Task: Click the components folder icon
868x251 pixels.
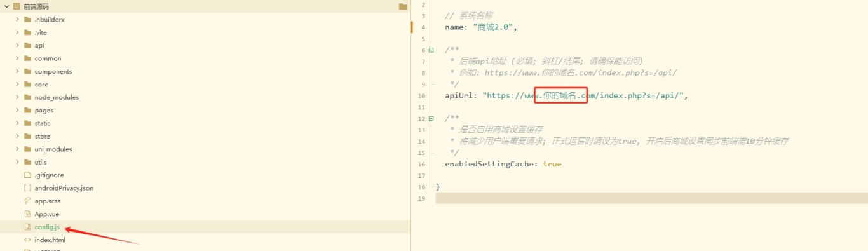Action: click(x=27, y=71)
